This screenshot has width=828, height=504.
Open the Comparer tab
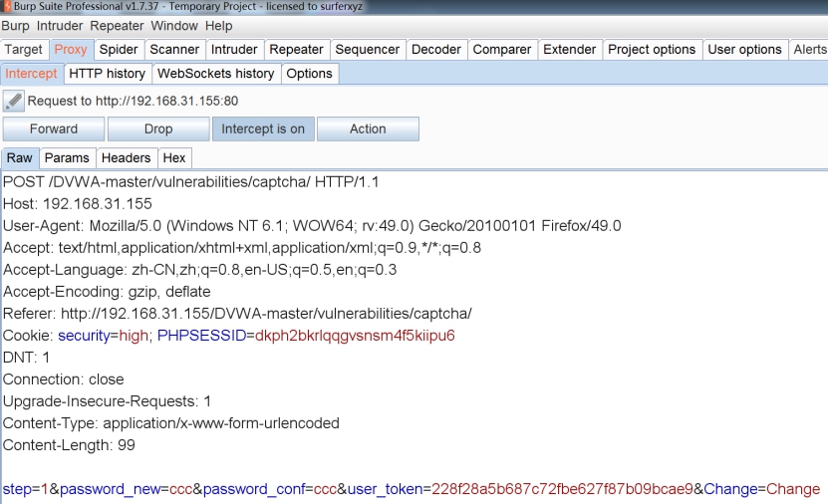(x=501, y=50)
